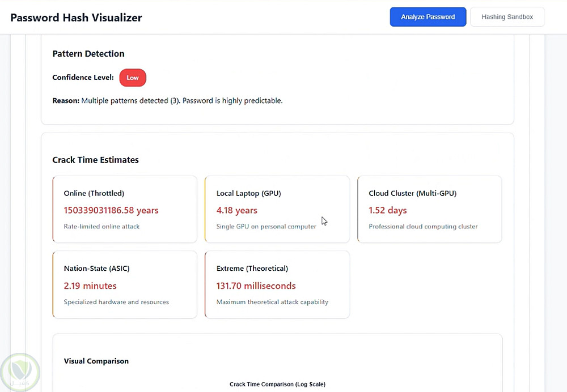Click the Visual Comparison heading

pyautogui.click(x=96, y=361)
